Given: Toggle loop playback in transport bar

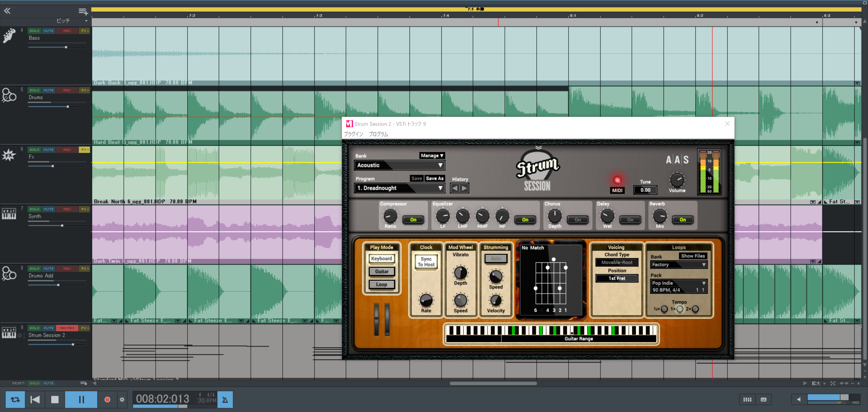Looking at the screenshot, I should tap(15, 400).
